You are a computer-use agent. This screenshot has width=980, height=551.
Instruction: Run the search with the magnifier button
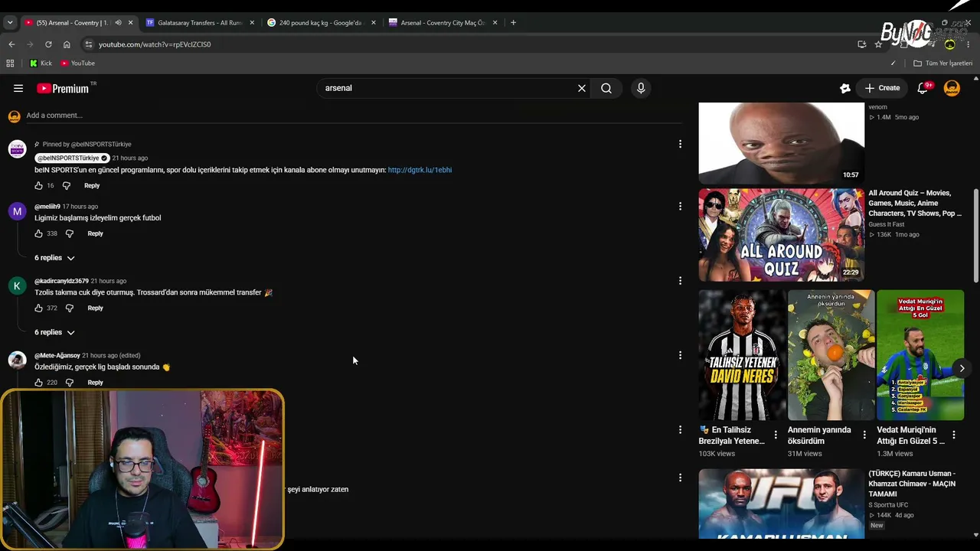(606, 88)
